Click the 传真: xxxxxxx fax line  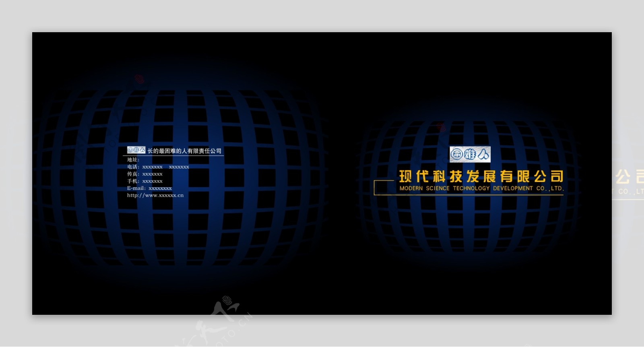click(x=145, y=174)
